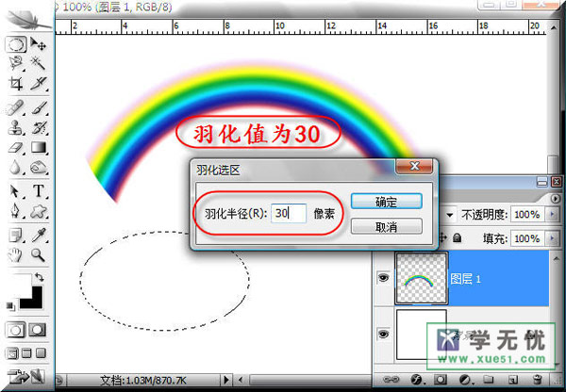
Task: Reset to default foreground and background colors
Action: [10, 306]
